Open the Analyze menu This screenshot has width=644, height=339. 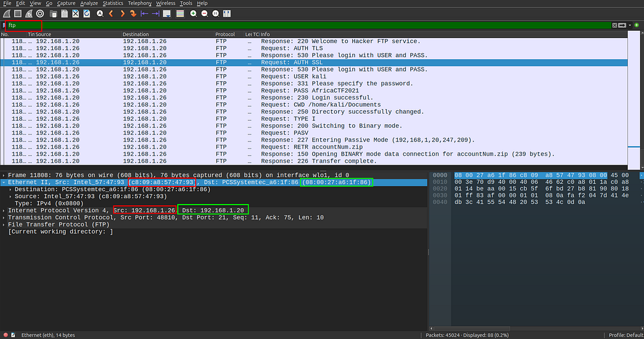pyautogui.click(x=89, y=3)
